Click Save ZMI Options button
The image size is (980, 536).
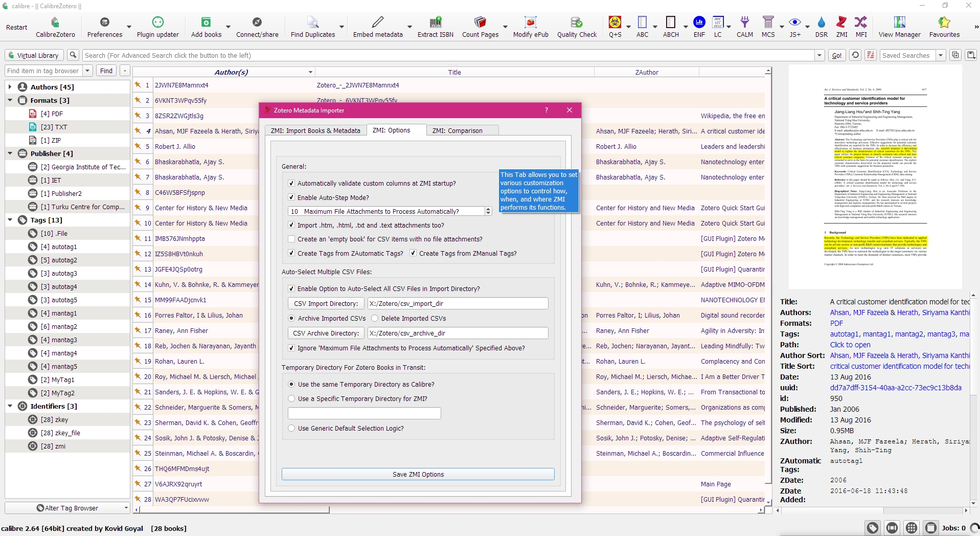tap(418, 474)
